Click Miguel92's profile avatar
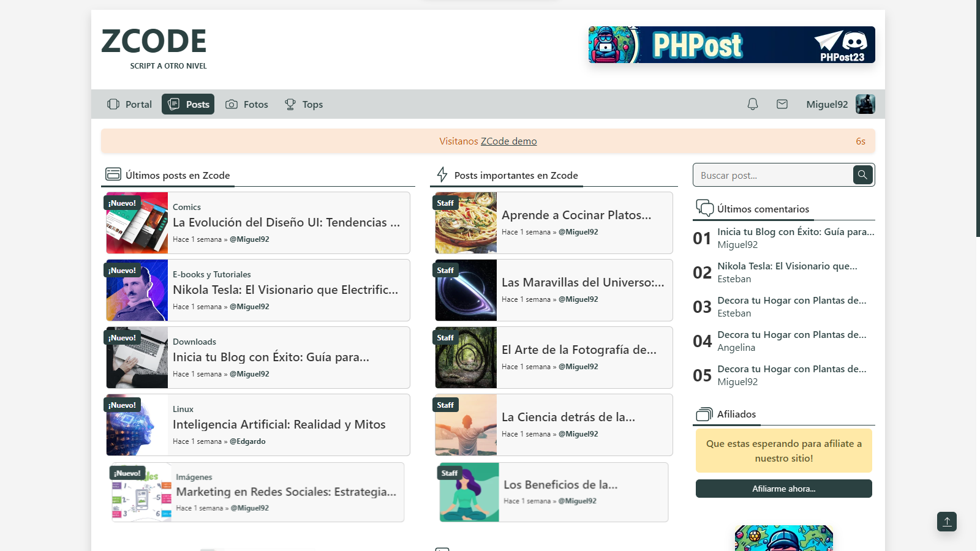This screenshot has width=980, height=551. pyautogui.click(x=866, y=104)
